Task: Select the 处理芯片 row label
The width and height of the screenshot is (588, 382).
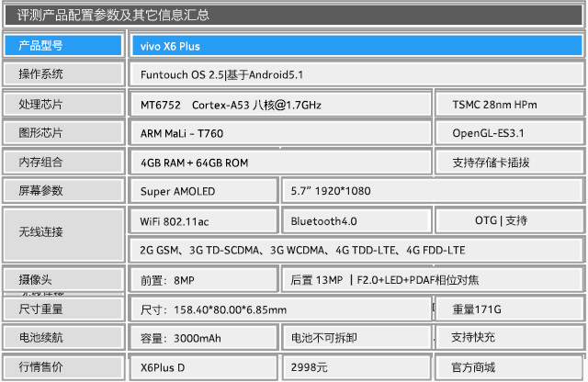Action: point(62,106)
